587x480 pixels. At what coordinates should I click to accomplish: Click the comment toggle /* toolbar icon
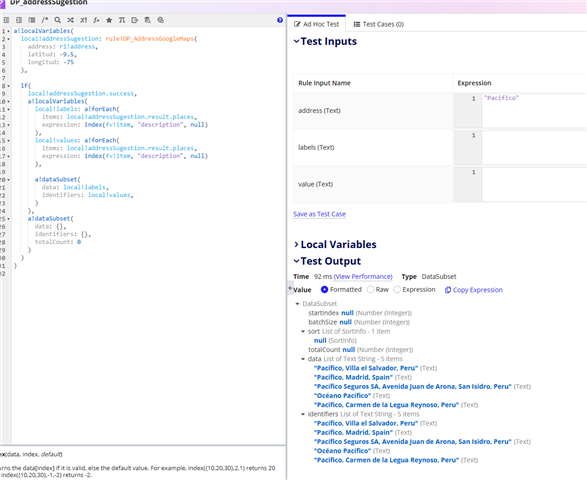(45, 20)
